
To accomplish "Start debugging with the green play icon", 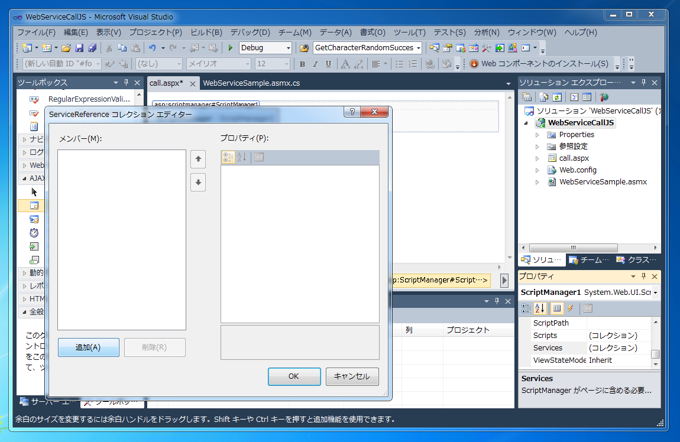I will (230, 48).
